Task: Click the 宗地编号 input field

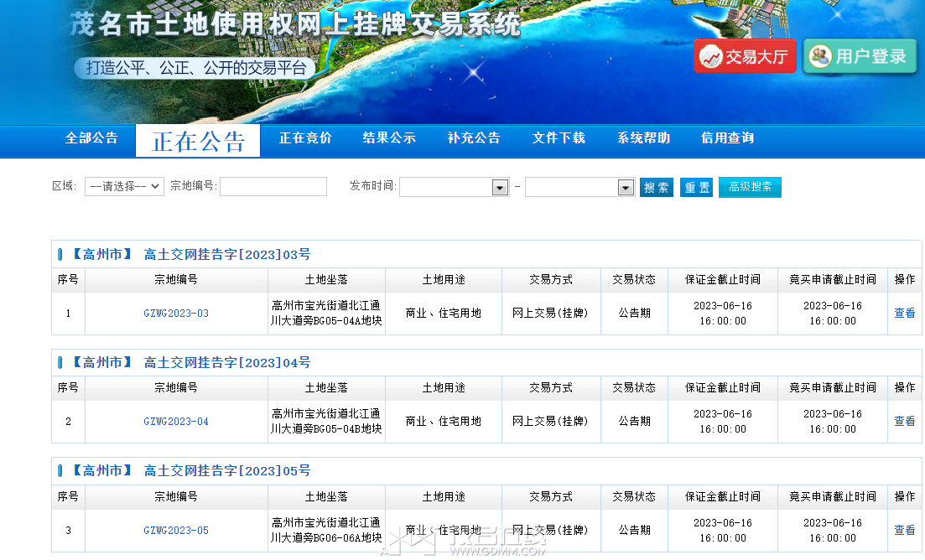Action: pos(273,186)
